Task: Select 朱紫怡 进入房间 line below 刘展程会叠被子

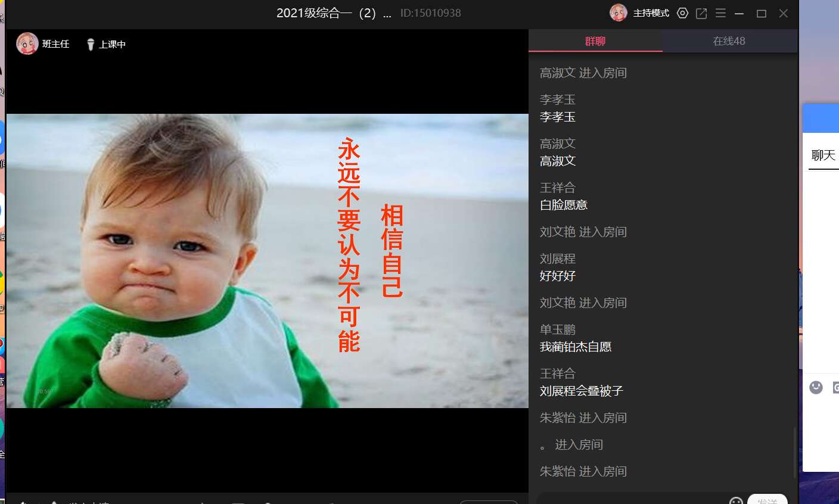Action: [583, 418]
